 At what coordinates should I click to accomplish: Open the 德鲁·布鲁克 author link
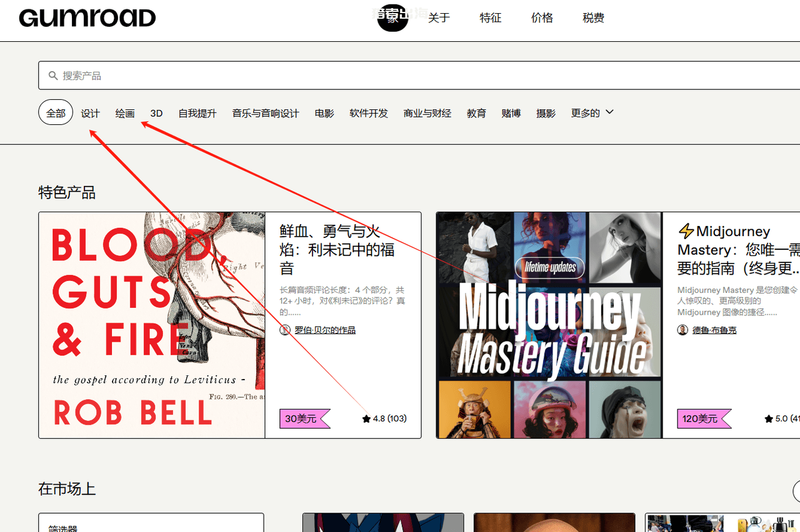(x=714, y=330)
